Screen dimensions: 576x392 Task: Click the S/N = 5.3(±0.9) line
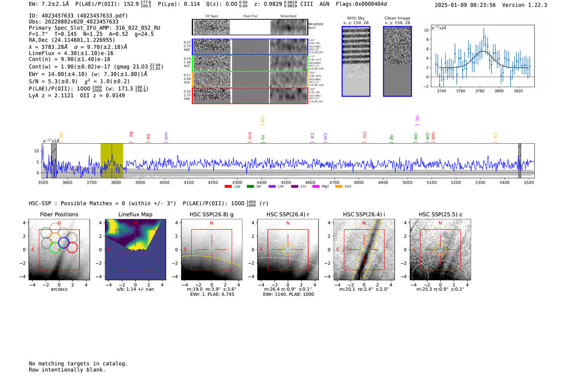pyautogui.click(x=79, y=81)
